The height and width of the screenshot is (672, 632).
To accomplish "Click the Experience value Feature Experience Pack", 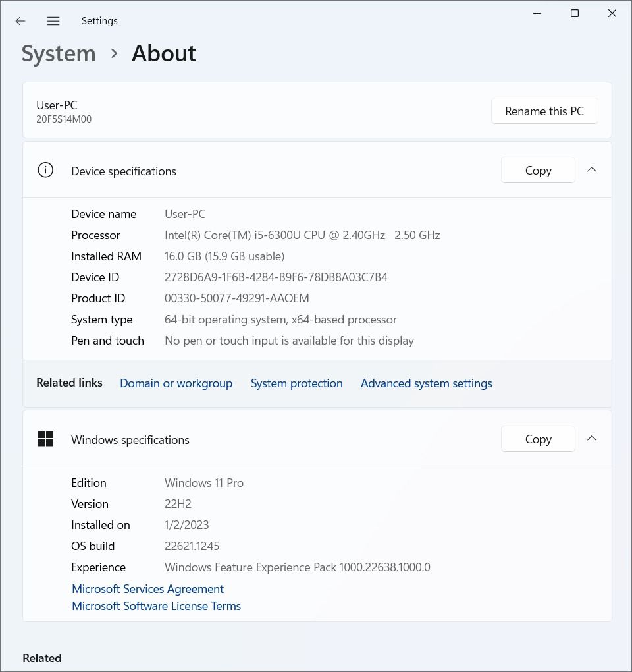I will [x=297, y=567].
